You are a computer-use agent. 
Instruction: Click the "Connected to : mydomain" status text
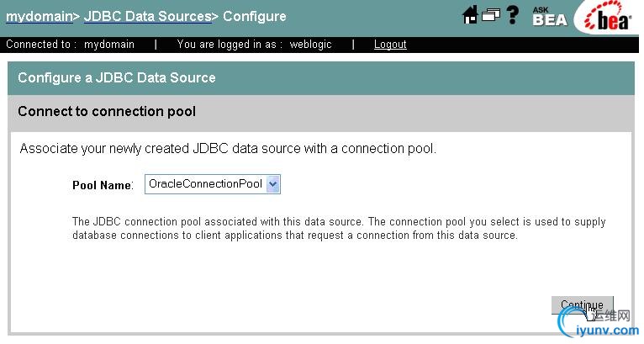[x=70, y=45]
